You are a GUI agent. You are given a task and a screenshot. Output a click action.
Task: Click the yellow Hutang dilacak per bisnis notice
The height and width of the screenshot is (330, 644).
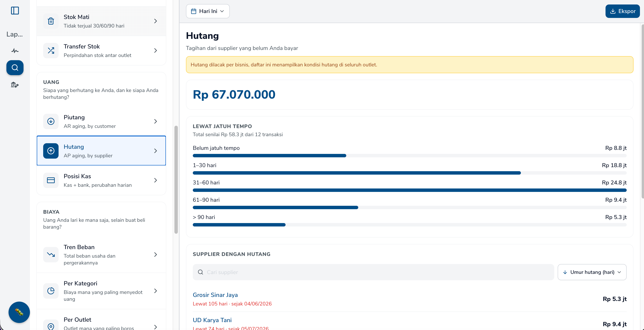coord(410,65)
